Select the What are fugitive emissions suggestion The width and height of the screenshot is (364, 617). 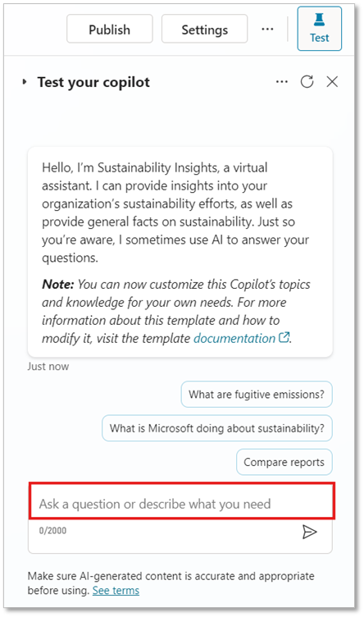(257, 395)
